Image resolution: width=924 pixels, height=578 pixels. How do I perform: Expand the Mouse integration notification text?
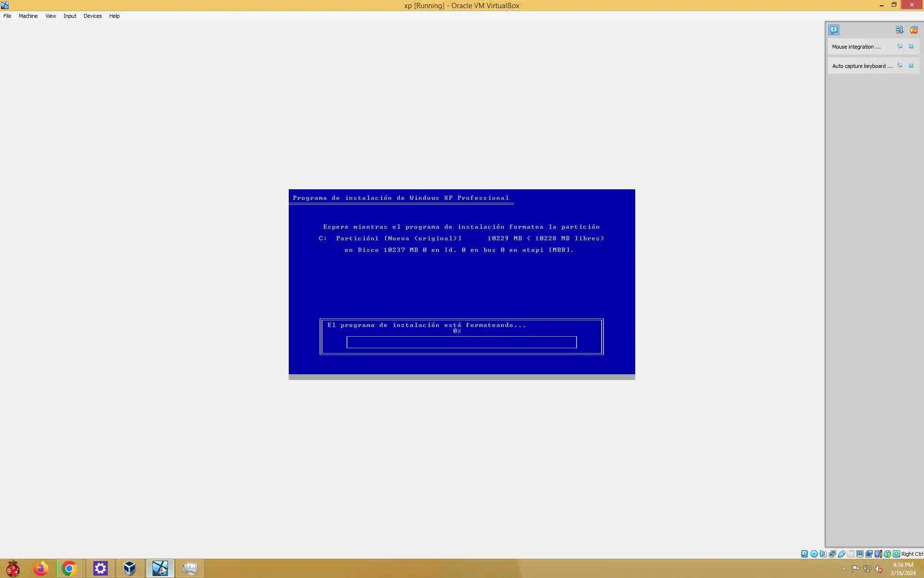pyautogui.click(x=856, y=47)
